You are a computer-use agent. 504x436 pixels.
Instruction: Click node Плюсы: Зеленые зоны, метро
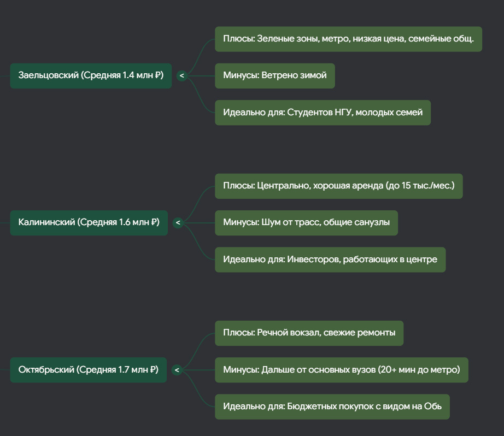point(348,39)
